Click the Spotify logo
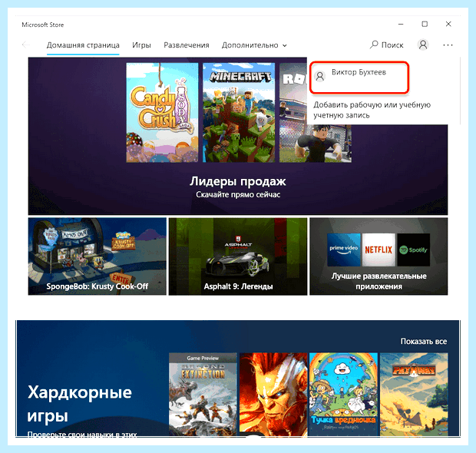This screenshot has width=476, height=453. point(414,250)
